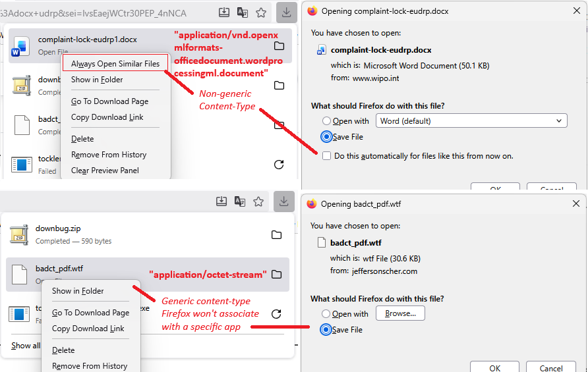The width and height of the screenshot is (588, 372).
Task: Choose Clear Preview Panel
Action: pyautogui.click(x=105, y=171)
